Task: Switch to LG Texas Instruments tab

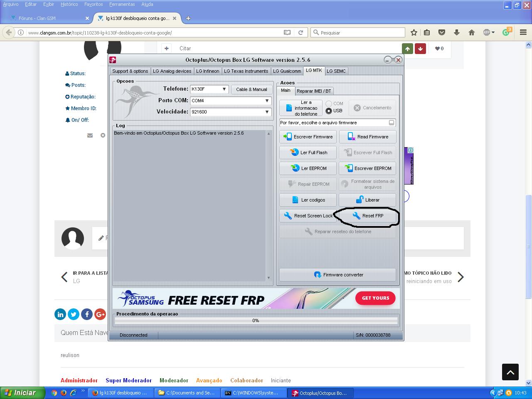Action: click(246, 71)
